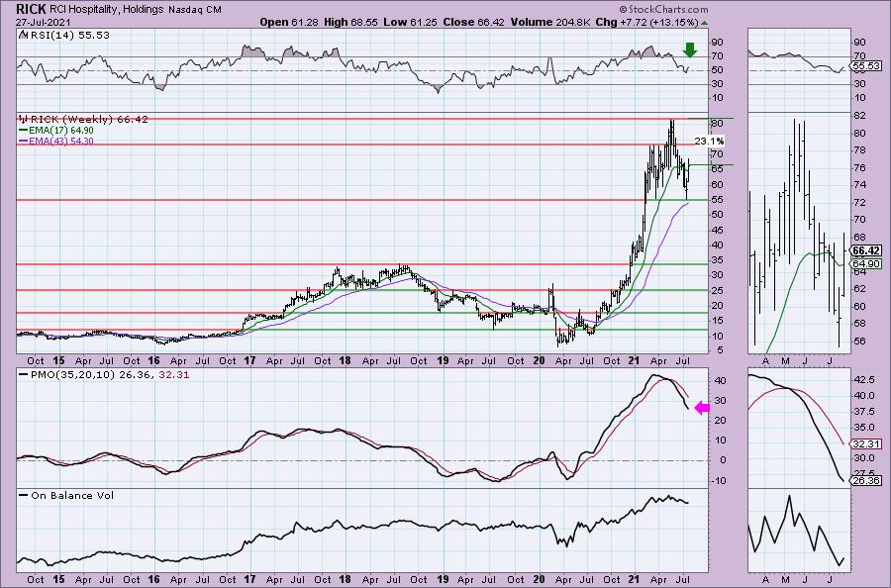Click the Nasdaq CM exchange label
This screenshot has width=891, height=588.
pos(195,10)
